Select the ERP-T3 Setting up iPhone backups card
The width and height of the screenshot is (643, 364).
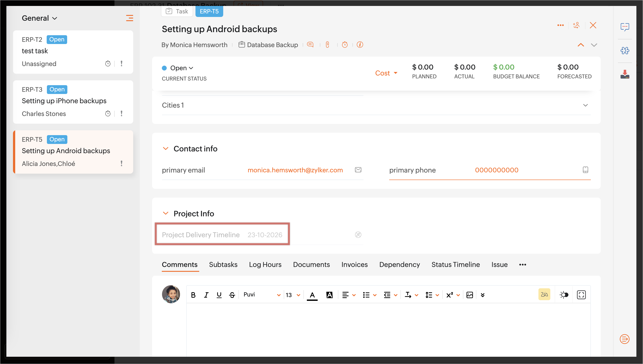tap(73, 102)
